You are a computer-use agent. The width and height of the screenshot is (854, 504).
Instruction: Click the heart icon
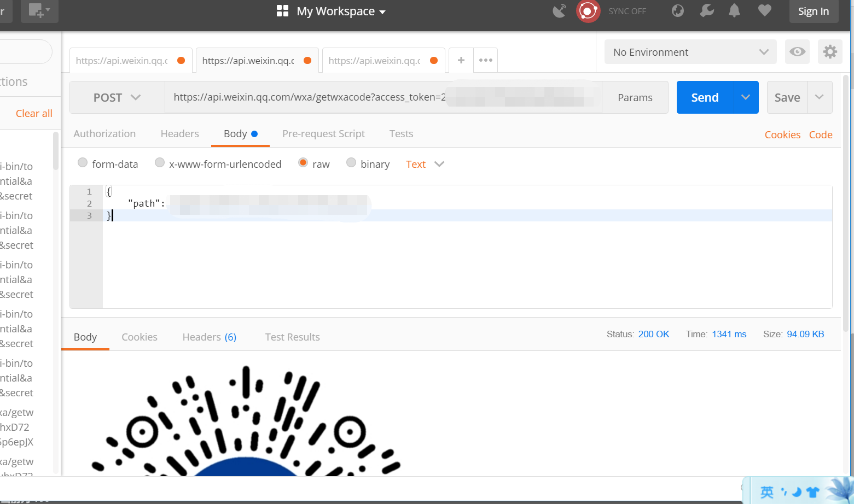(764, 10)
